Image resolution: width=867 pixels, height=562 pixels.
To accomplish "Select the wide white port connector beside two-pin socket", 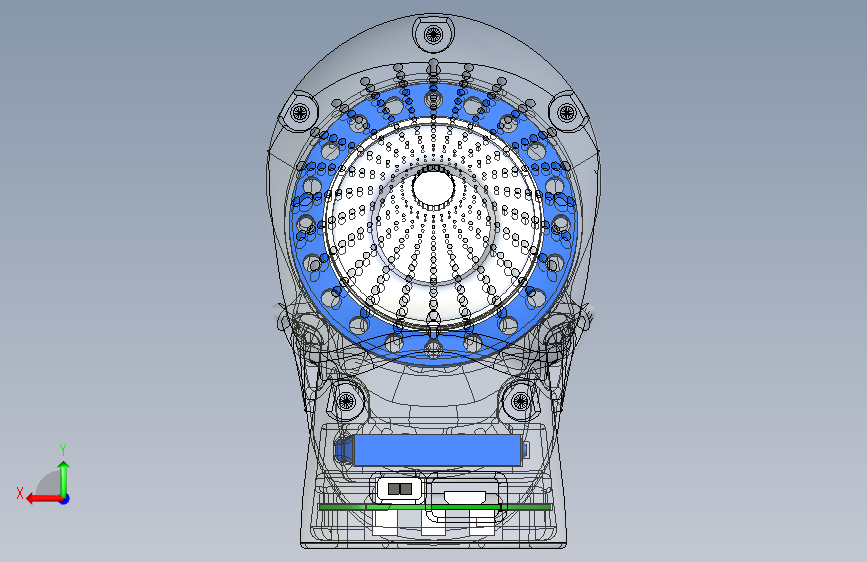I will [465, 498].
